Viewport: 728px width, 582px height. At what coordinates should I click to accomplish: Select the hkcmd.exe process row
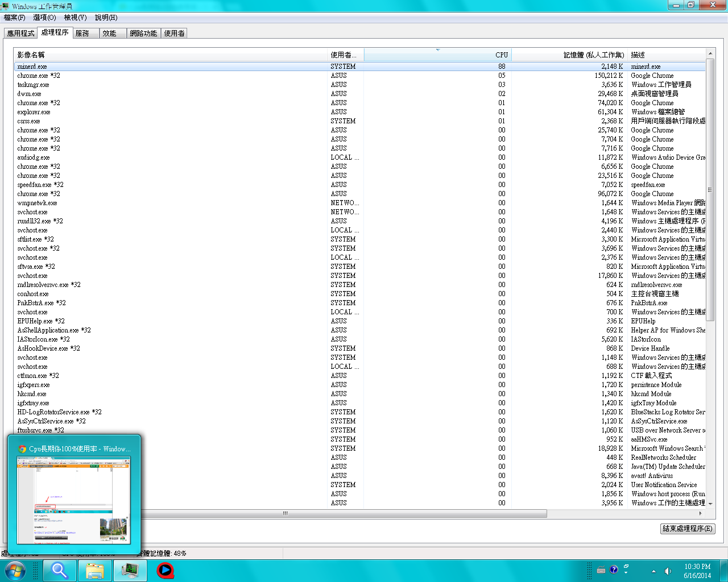(x=359, y=394)
